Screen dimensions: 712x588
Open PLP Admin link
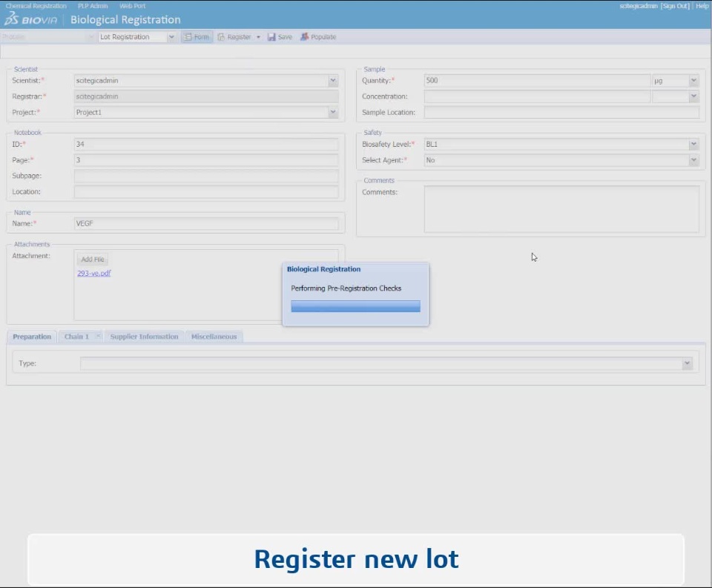pos(93,6)
